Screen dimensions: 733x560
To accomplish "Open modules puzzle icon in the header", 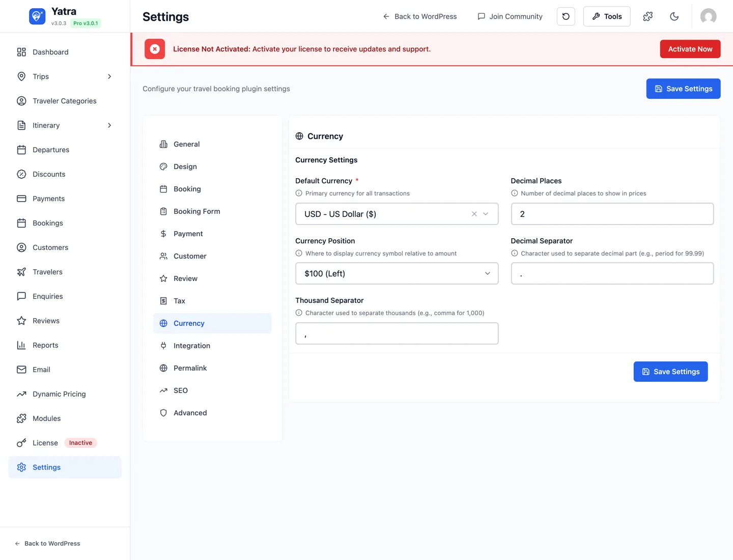I will pyautogui.click(x=648, y=16).
